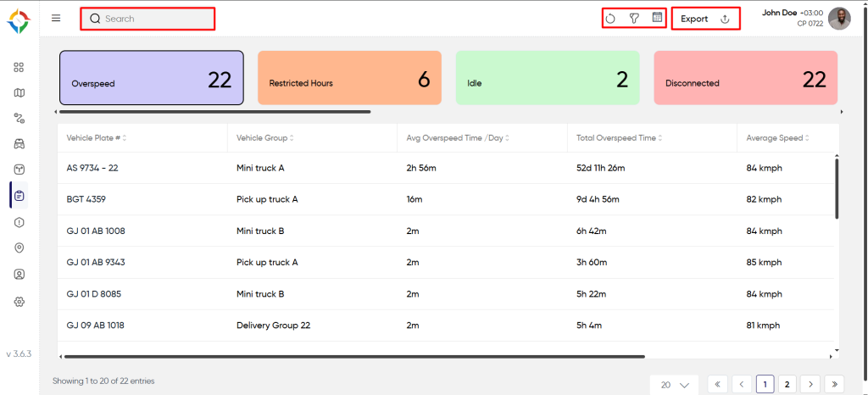Click the John Doe name label
This screenshot has width=868, height=395.
click(780, 12)
